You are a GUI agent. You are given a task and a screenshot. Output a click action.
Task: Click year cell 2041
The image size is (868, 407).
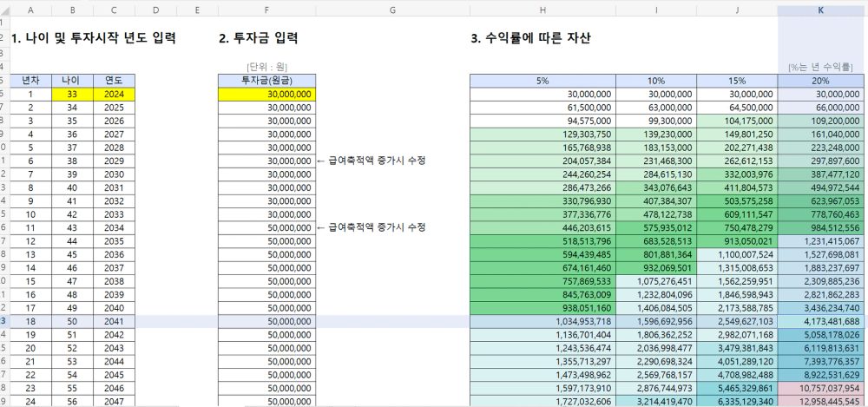(x=114, y=321)
